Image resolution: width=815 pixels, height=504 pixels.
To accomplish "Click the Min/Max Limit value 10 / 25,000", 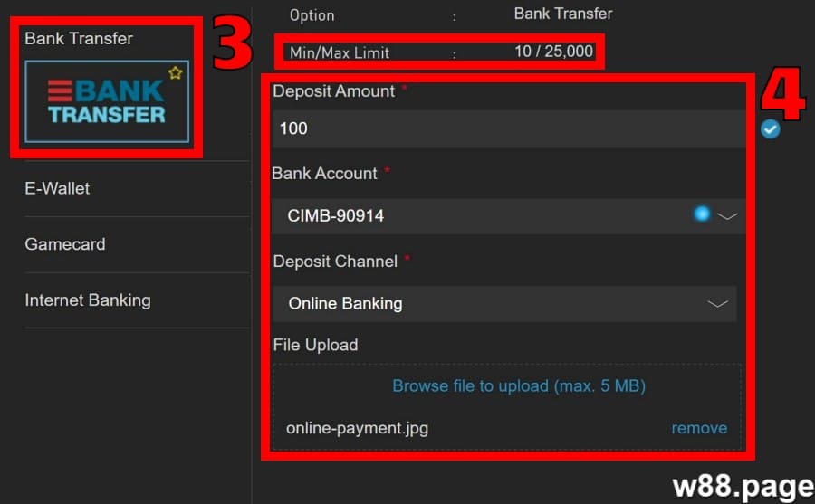I will coord(553,52).
